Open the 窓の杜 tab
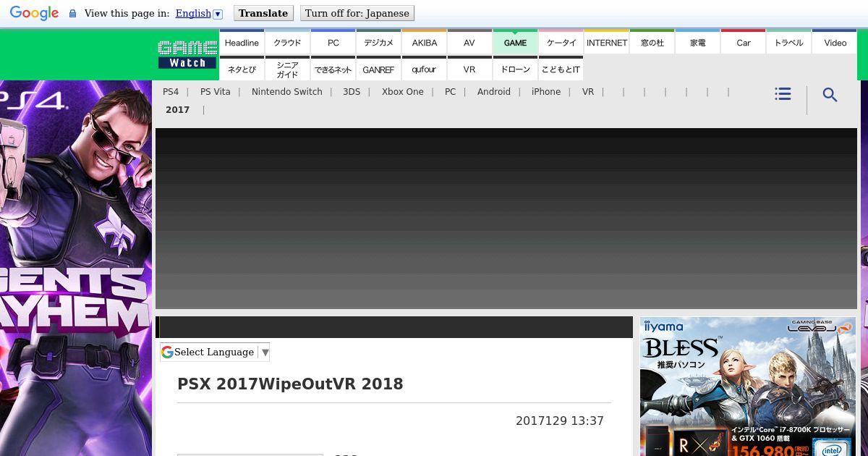The width and height of the screenshot is (868, 456). [x=652, y=42]
